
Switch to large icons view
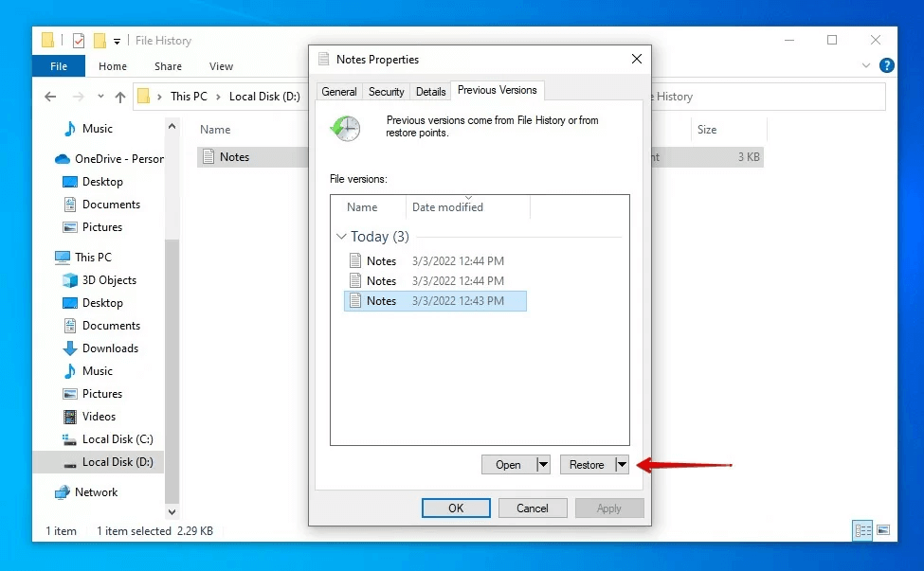coord(883,530)
